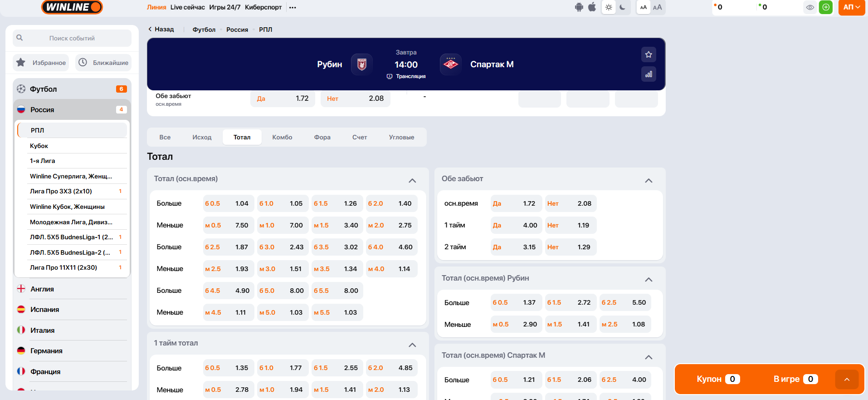Collapse the Тотал (осн.время) section

tap(412, 180)
